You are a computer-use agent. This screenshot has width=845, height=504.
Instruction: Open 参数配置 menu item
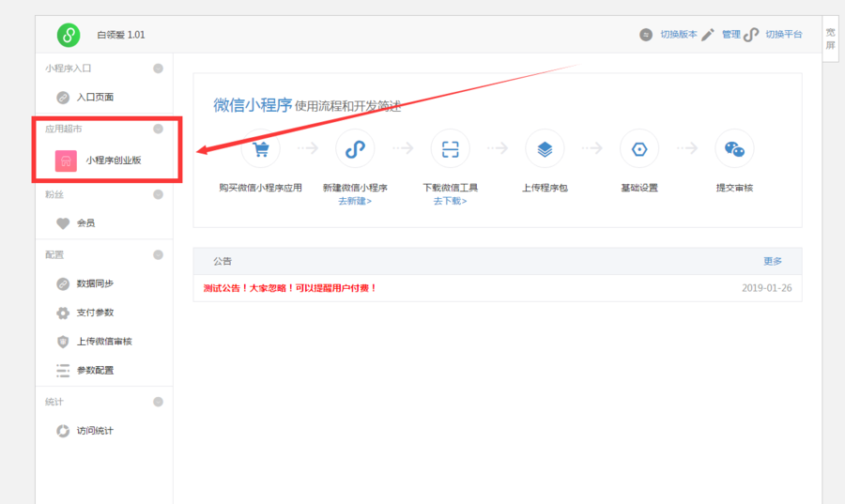coord(95,370)
